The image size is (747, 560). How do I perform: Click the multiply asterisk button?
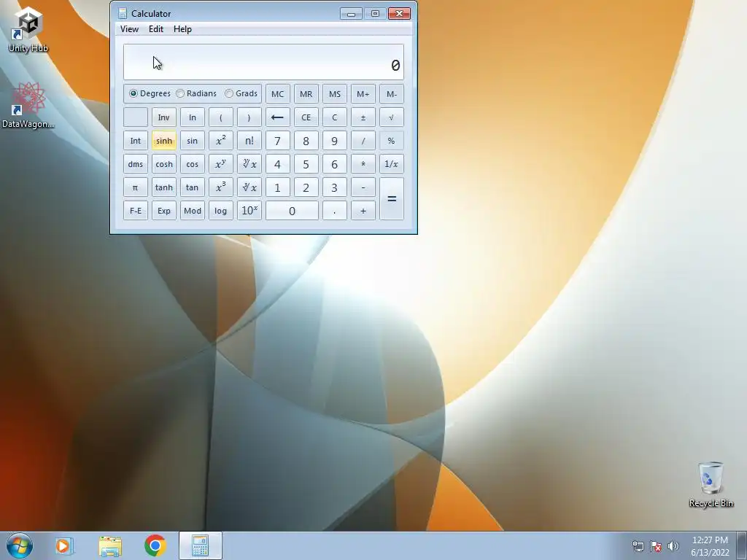coord(363,164)
